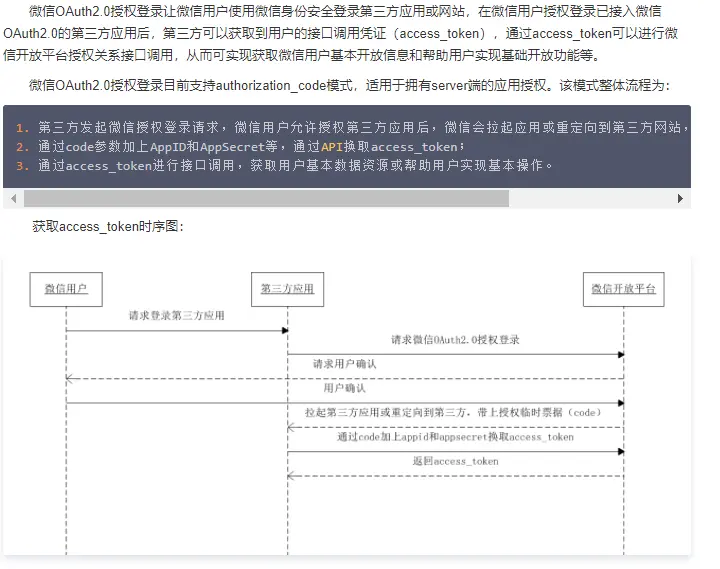Viewport: 720px width, 569px height.
Task: Click the horizontal scrollbar thumb under code block
Action: (266, 198)
